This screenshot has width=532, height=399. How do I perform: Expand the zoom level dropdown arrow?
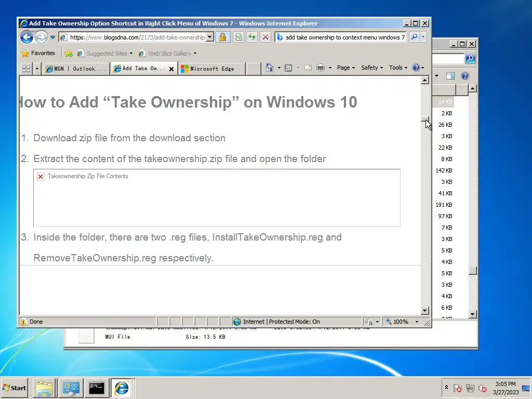(417, 322)
